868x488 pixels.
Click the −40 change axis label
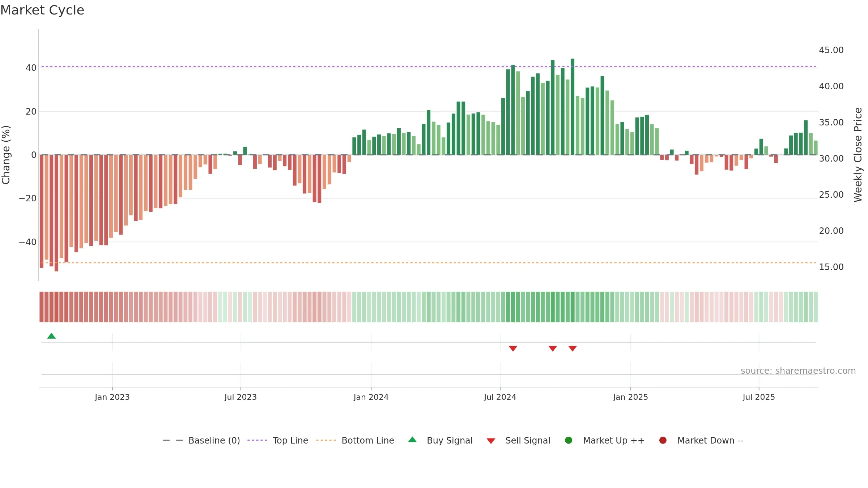pyautogui.click(x=28, y=242)
